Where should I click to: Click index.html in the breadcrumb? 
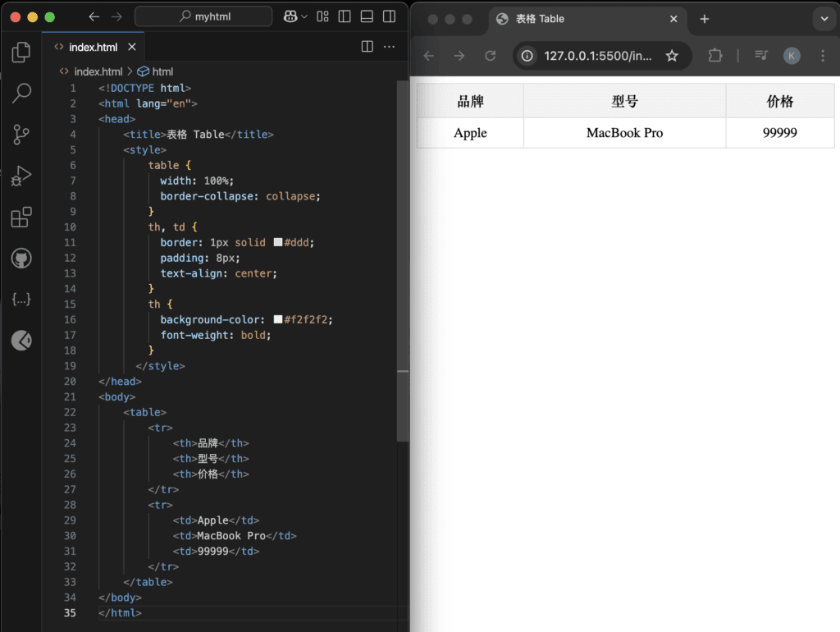[98, 71]
